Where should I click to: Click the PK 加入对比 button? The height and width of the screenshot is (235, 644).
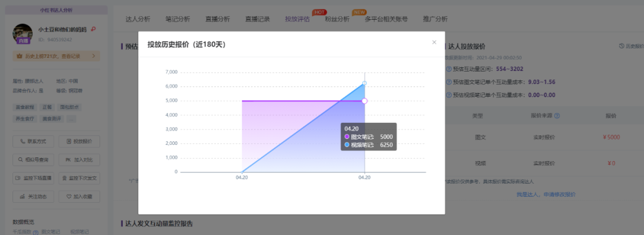[79, 160]
